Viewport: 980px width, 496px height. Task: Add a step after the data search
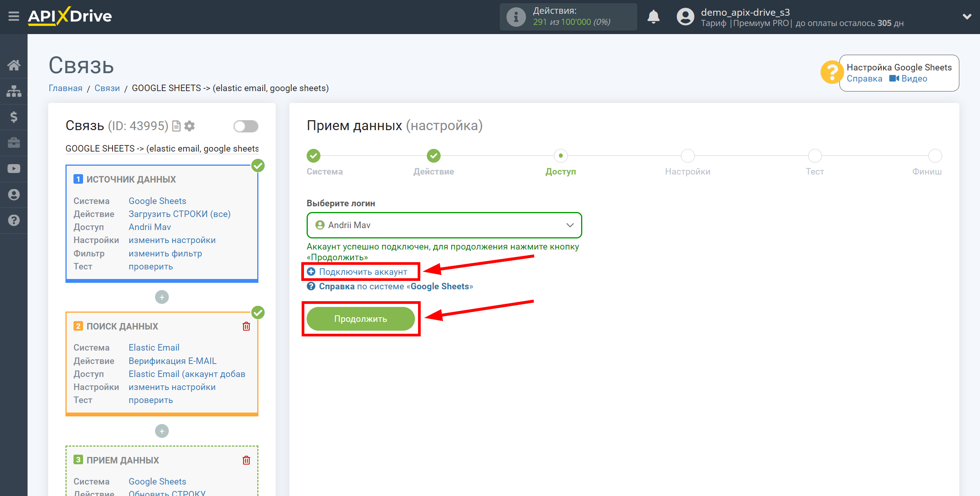162,431
